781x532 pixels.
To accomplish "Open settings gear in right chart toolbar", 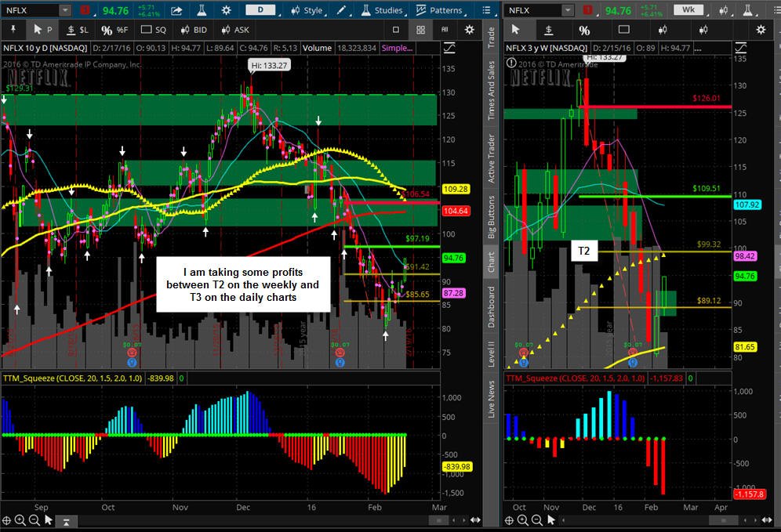I will pos(761,30).
